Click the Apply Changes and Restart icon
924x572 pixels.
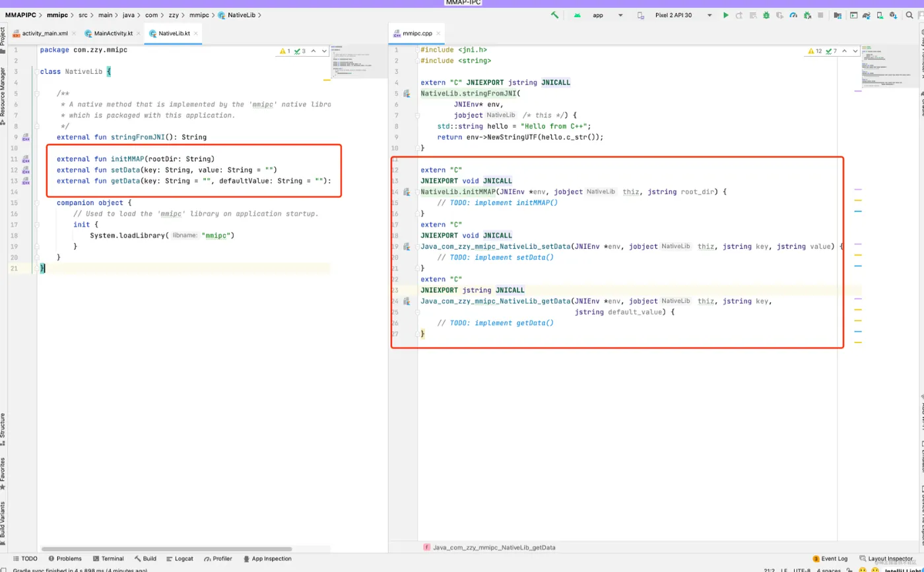tap(740, 15)
